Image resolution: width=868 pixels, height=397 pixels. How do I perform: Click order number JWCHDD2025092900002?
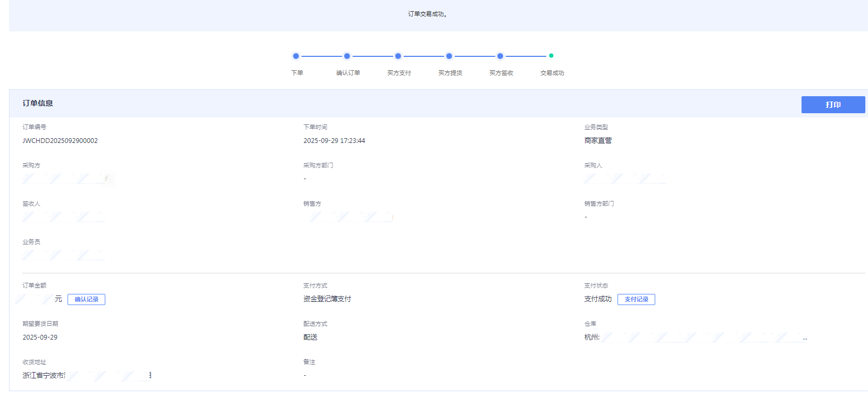click(60, 141)
